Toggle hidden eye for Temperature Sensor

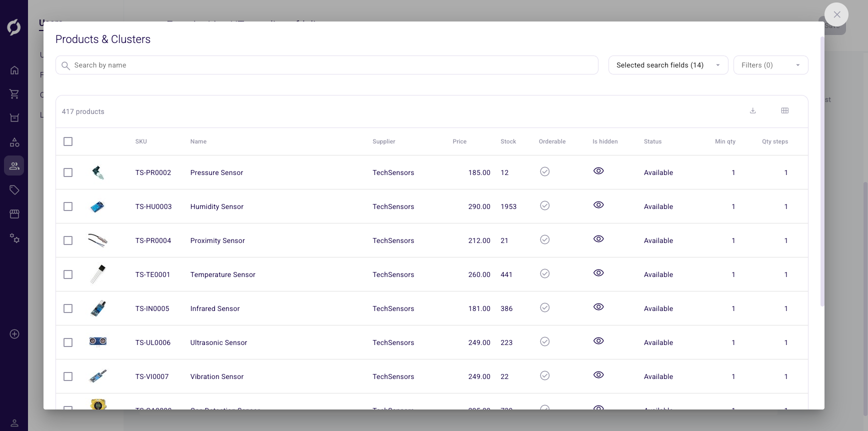[x=598, y=273]
